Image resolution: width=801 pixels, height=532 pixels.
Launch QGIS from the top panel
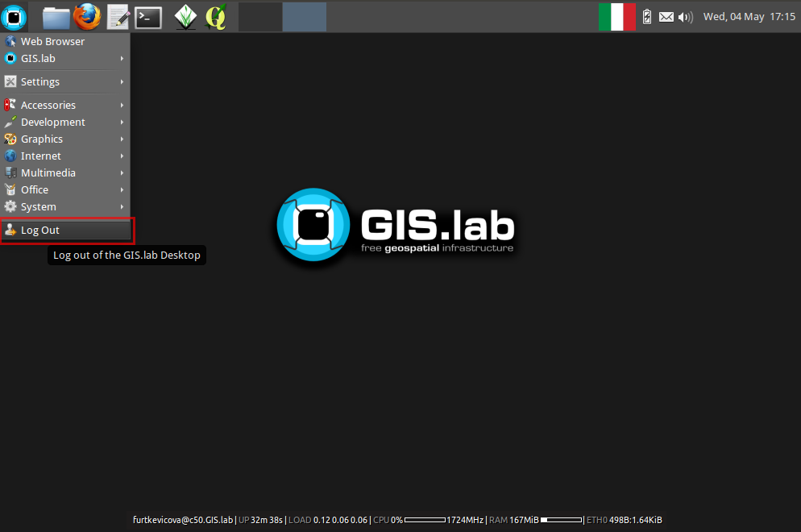point(216,17)
